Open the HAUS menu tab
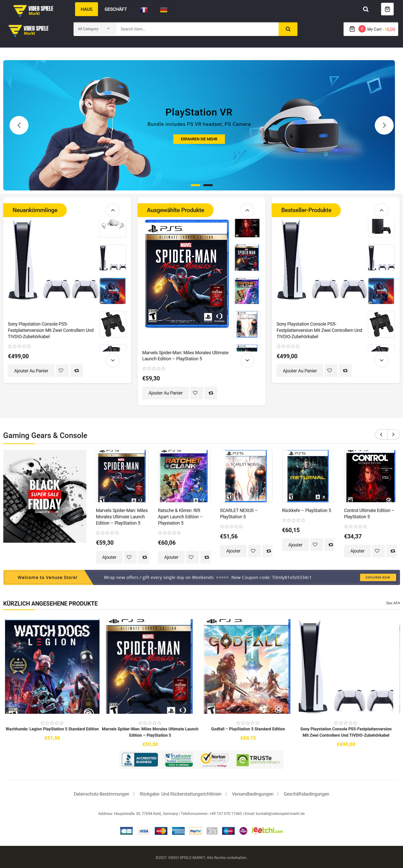The width and height of the screenshot is (403, 868). pos(86,9)
